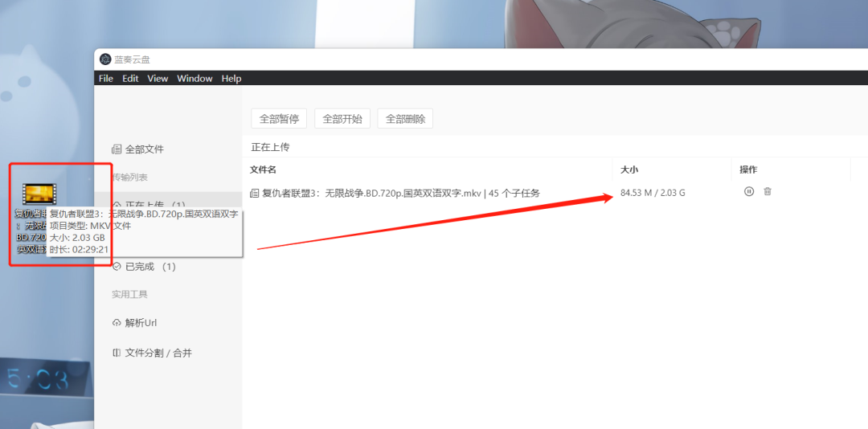Pause the uploading MKV file task

coord(749,192)
